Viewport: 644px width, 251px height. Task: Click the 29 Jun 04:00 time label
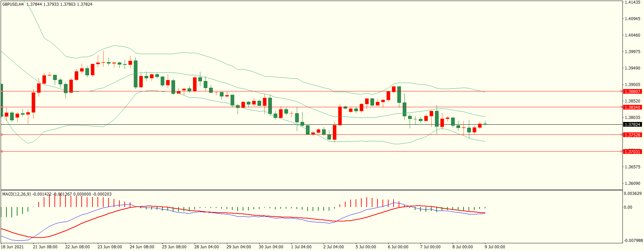(x=239, y=247)
